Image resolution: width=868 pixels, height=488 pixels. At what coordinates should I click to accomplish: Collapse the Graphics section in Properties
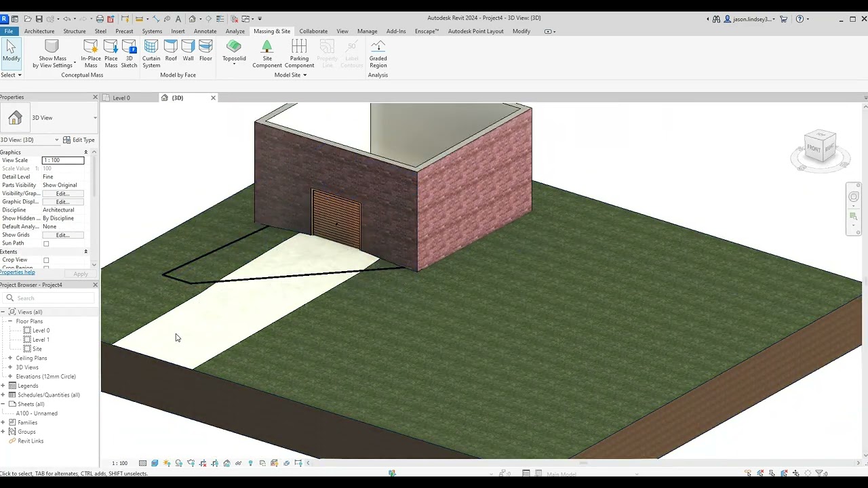tap(85, 152)
